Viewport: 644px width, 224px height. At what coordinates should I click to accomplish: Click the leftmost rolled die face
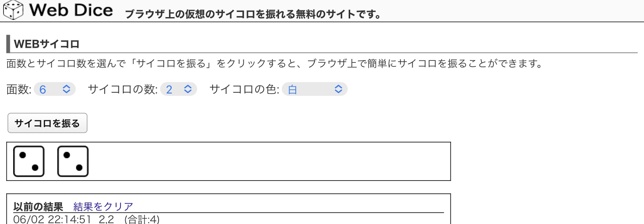pyautogui.click(x=29, y=161)
